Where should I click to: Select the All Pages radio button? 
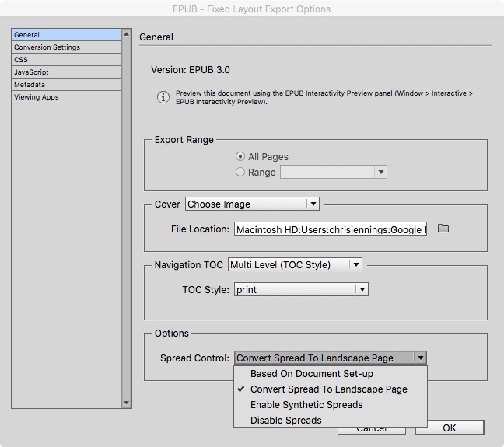click(240, 156)
